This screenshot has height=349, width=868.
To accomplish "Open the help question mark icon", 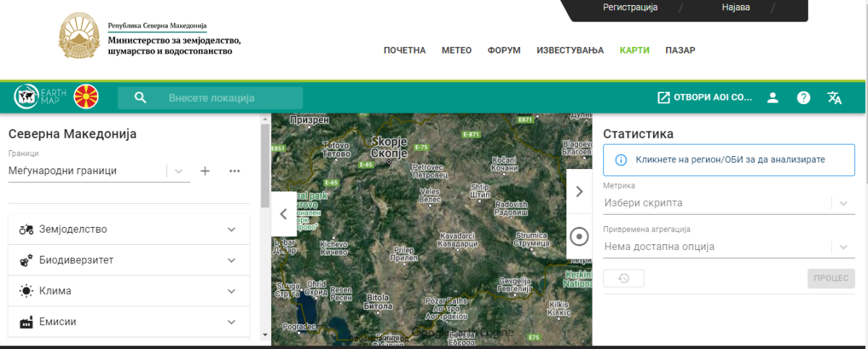I will click(x=804, y=98).
